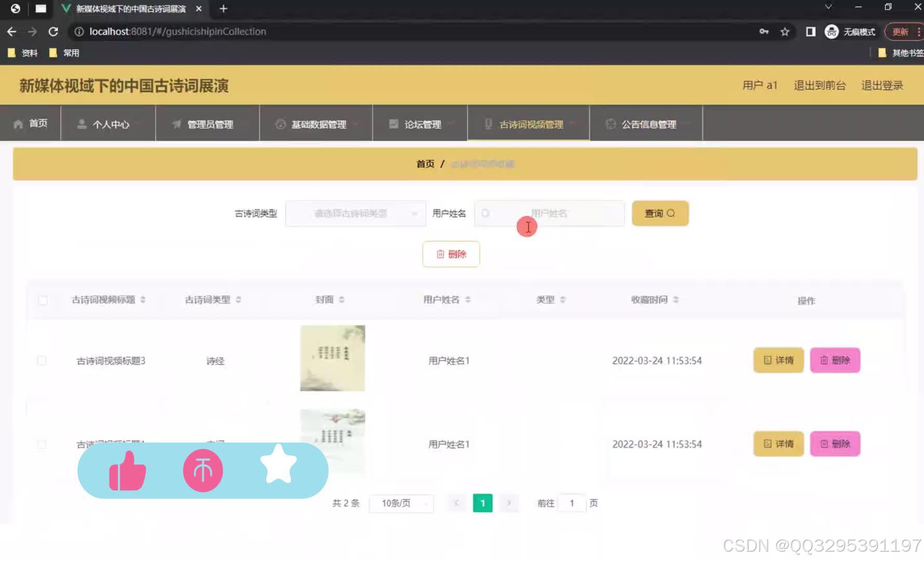The height and width of the screenshot is (561, 924).
Task: Expand the 管理员管理 menu
Action: pyautogui.click(x=208, y=124)
